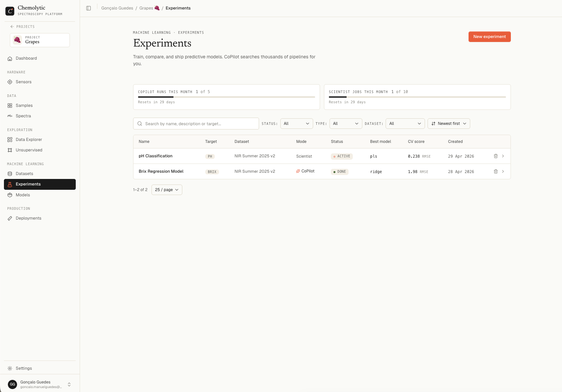
Task: Click the CV score column header
Action: tap(416, 142)
